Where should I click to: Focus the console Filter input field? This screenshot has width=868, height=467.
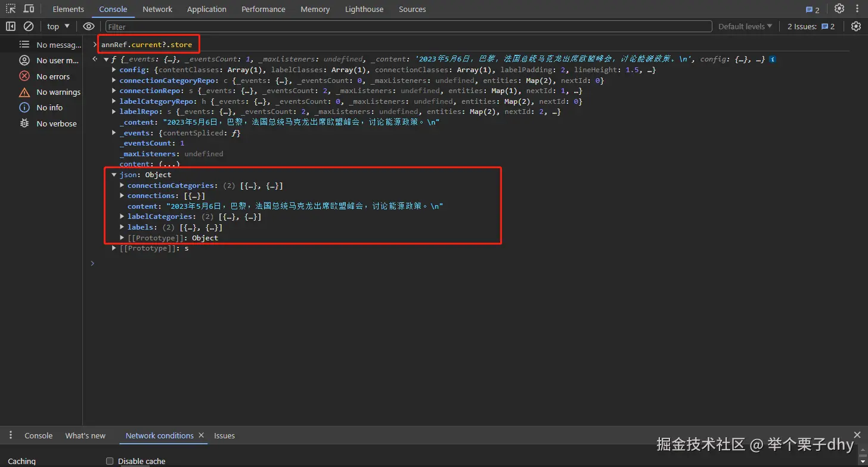(x=408, y=26)
